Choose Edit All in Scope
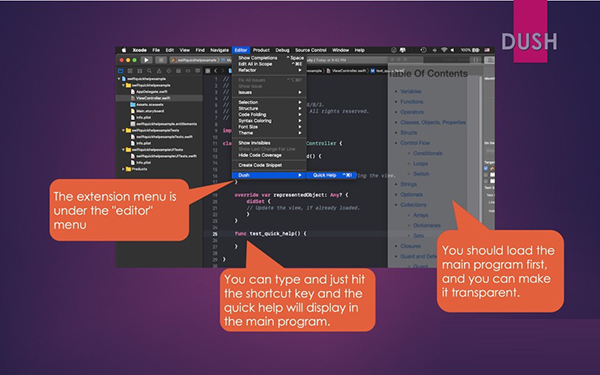 tap(269, 64)
